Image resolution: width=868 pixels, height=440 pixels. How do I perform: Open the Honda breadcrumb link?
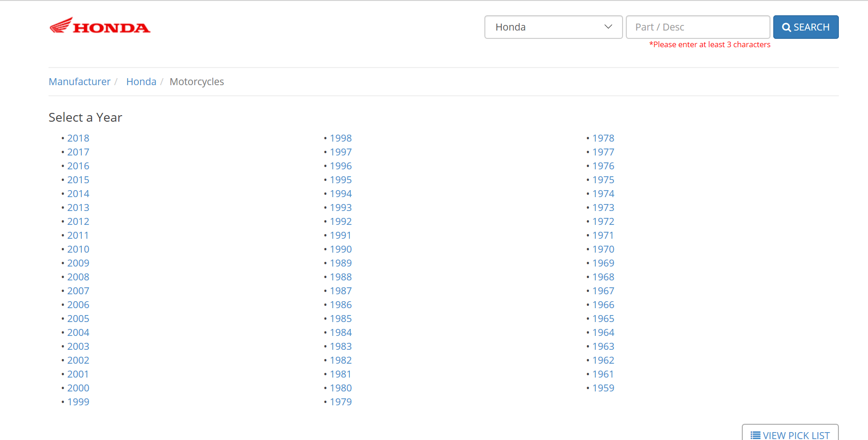click(141, 82)
